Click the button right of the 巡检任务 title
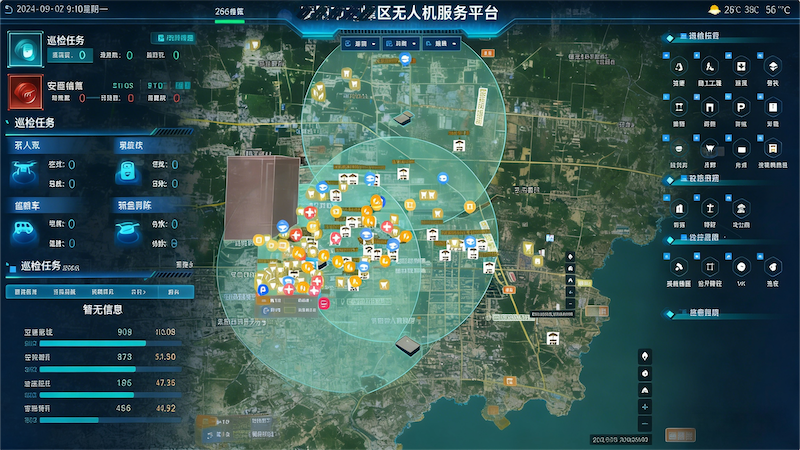The image size is (800, 450). tap(173, 37)
